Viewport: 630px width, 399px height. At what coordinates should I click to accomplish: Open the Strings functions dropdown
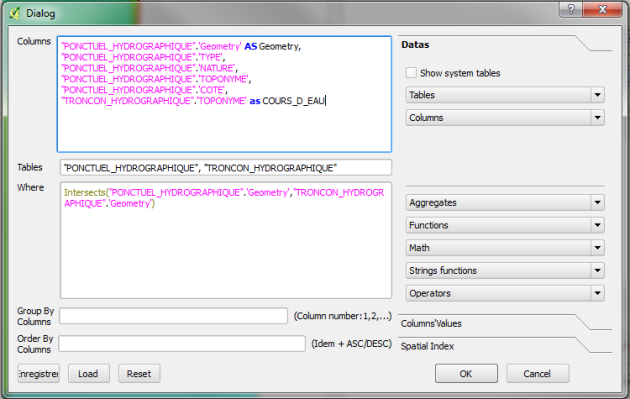point(505,270)
